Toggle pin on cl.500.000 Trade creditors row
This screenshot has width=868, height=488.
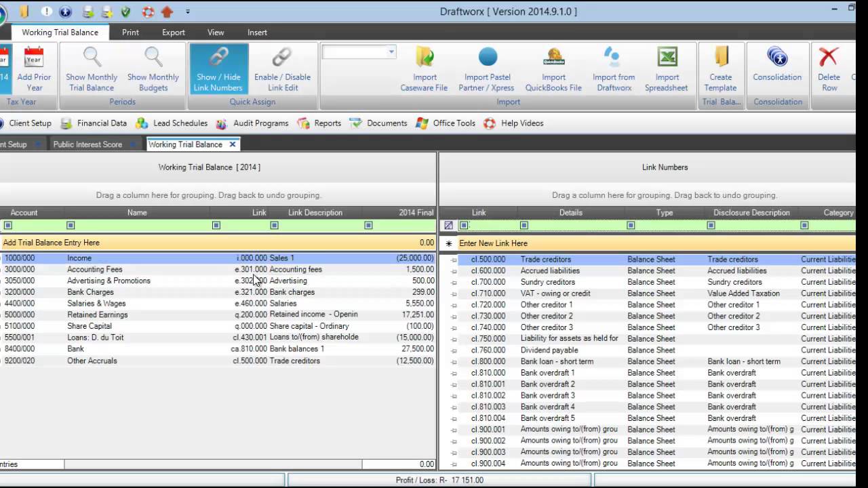point(454,260)
